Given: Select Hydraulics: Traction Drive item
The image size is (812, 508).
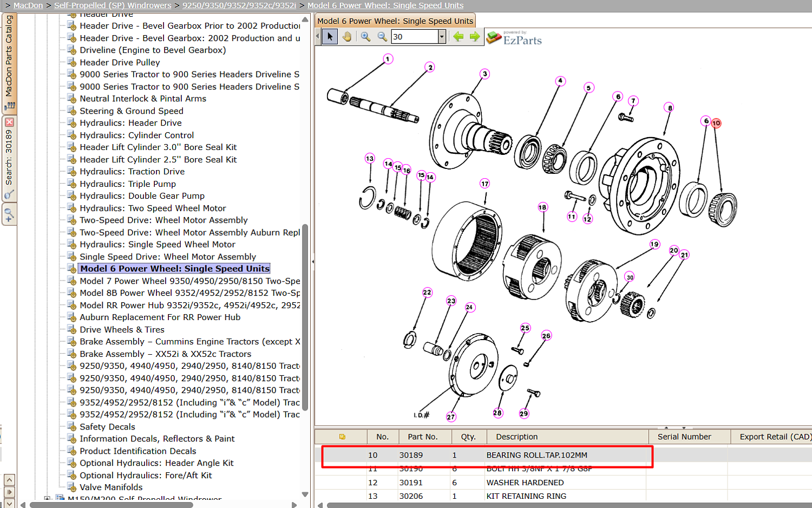Looking at the screenshot, I should tap(132, 172).
